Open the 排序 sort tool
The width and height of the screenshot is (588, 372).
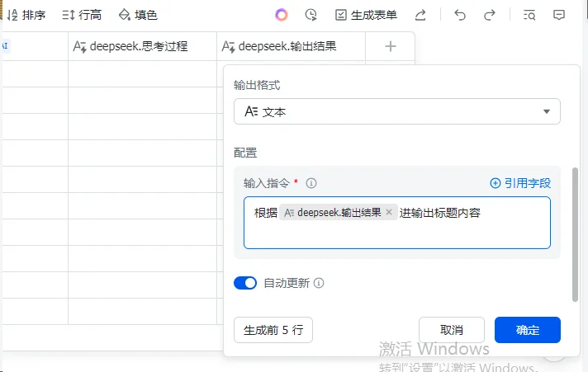coord(26,15)
